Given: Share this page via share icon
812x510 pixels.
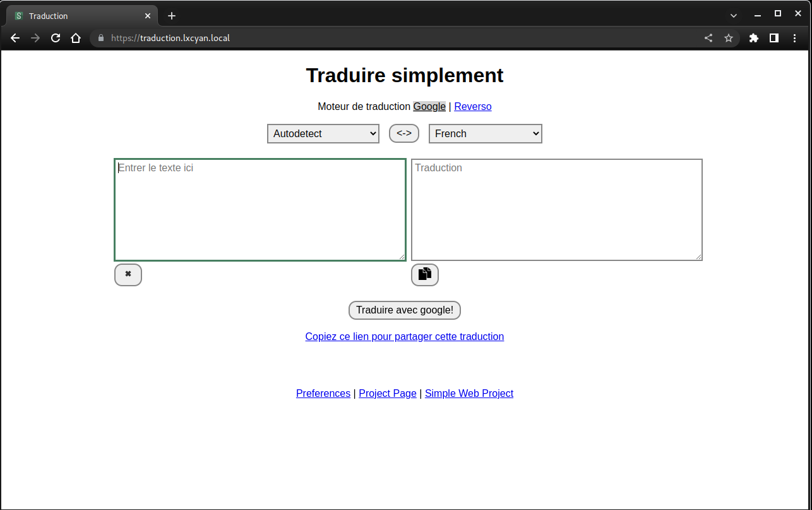Looking at the screenshot, I should 708,38.
